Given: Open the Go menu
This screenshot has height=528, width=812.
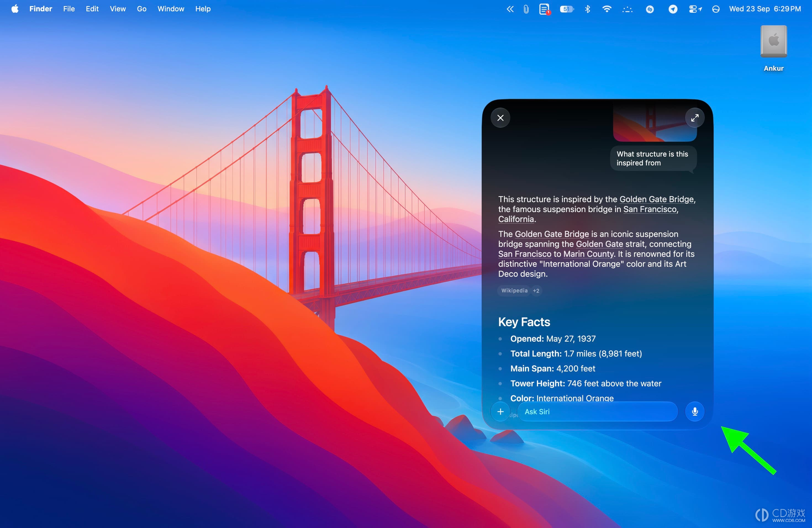Looking at the screenshot, I should coord(142,9).
